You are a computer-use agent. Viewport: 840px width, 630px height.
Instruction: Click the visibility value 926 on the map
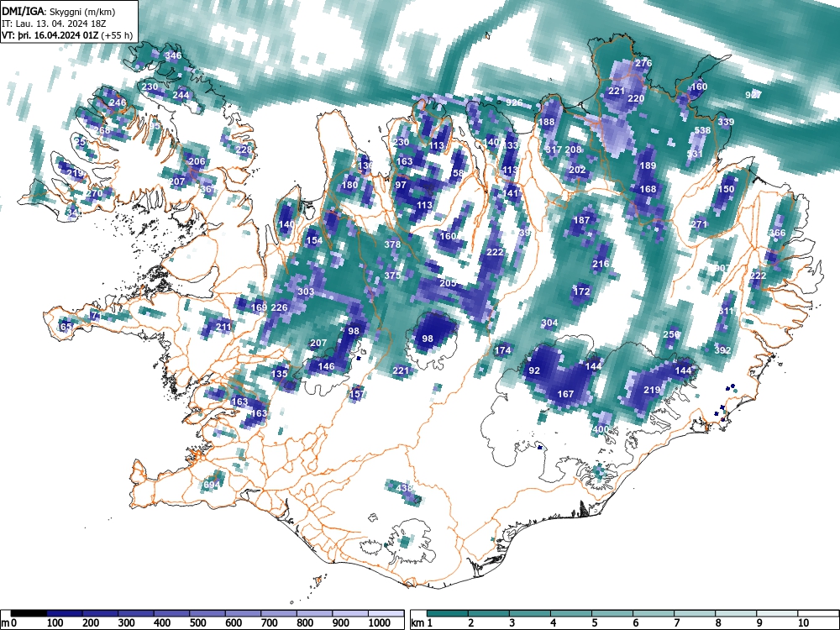(514, 102)
